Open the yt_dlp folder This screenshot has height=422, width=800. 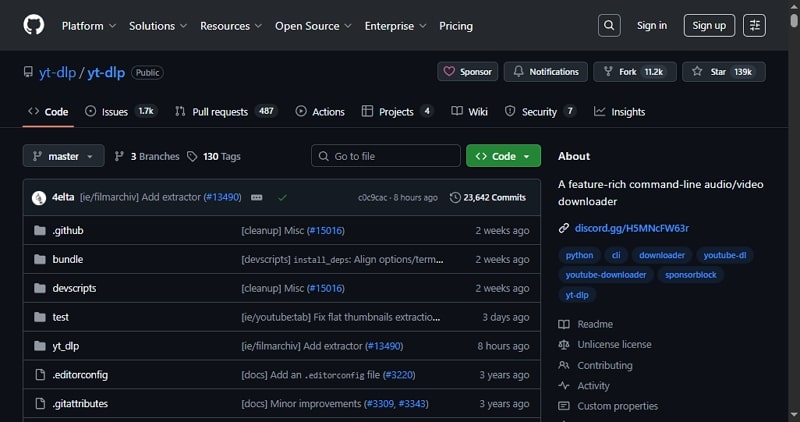pyautogui.click(x=65, y=345)
